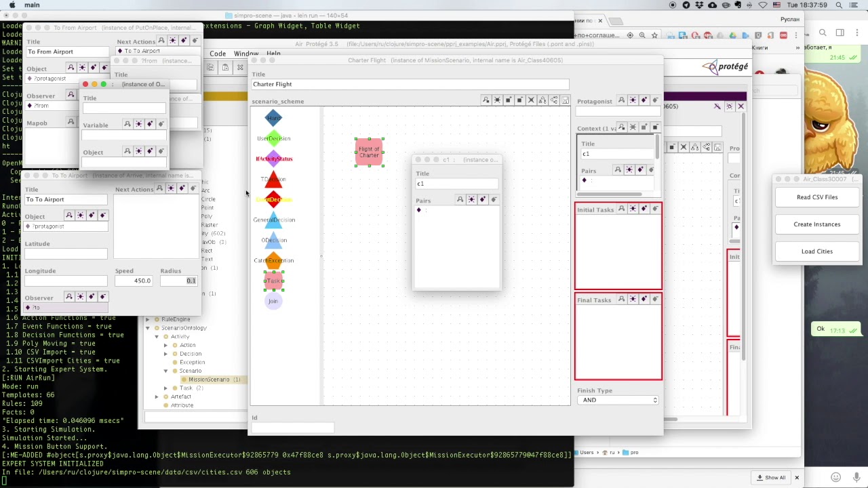The image size is (868, 488).
Task: Select the Task node in palette
Action: (273, 281)
